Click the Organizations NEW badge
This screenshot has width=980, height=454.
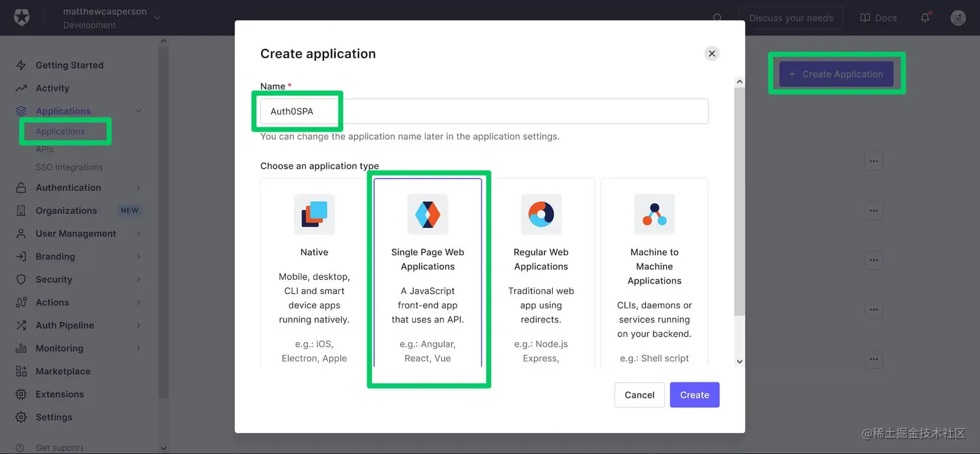coord(130,210)
